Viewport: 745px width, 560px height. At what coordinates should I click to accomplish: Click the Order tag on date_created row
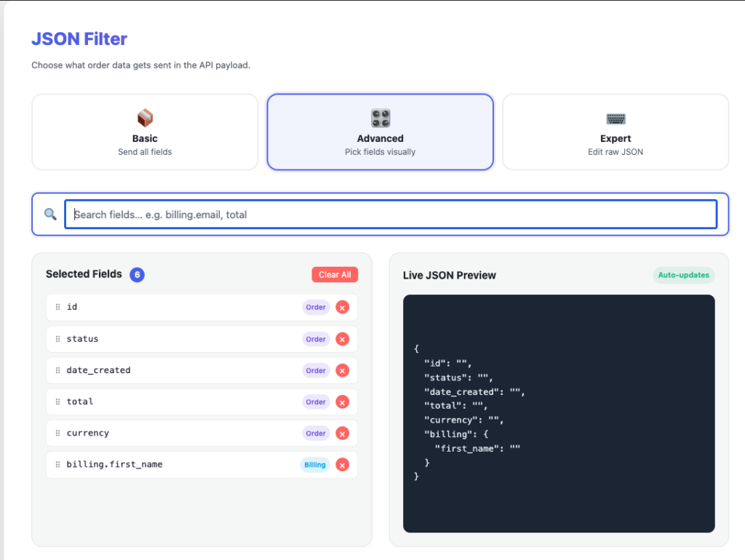pyautogui.click(x=316, y=370)
